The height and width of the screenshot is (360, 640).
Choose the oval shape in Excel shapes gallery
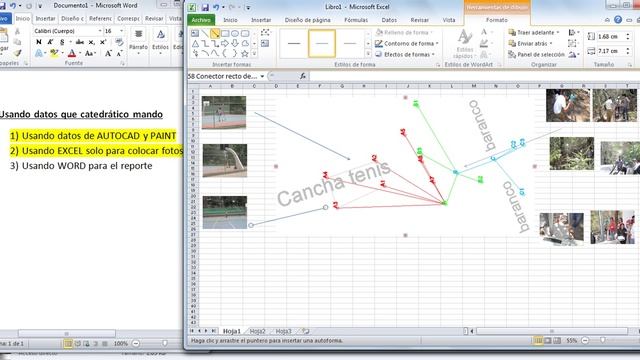[x=235, y=33]
